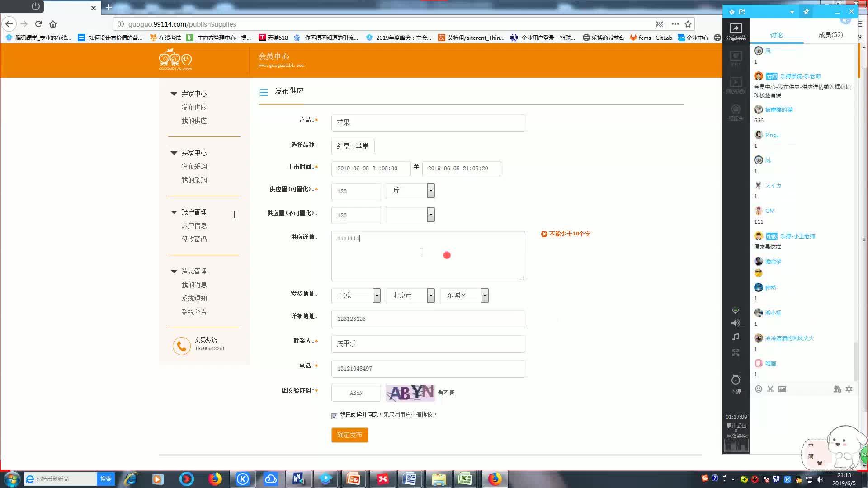The height and width of the screenshot is (488, 868).
Task: Click the camera icon in classroom sidebar
Action: [736, 113]
